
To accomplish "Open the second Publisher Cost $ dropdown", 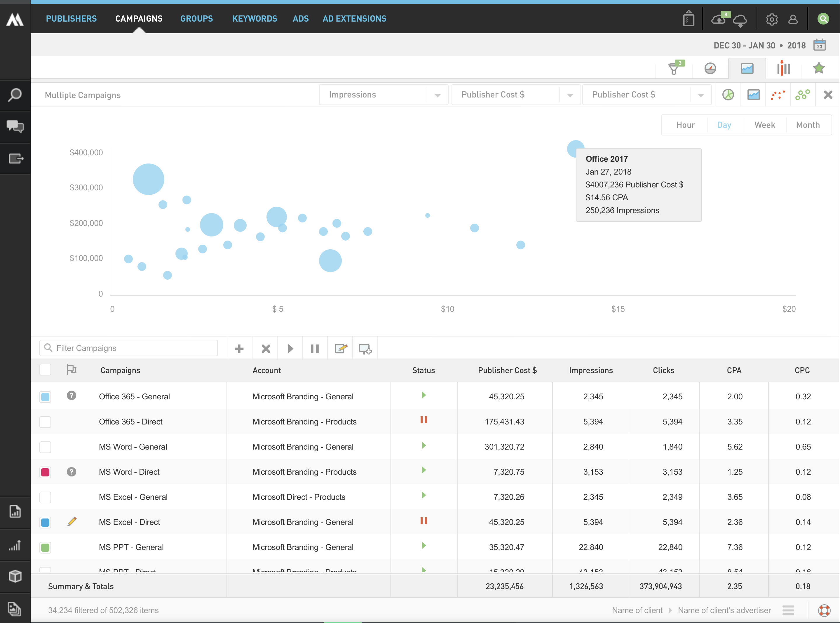I will (x=700, y=95).
